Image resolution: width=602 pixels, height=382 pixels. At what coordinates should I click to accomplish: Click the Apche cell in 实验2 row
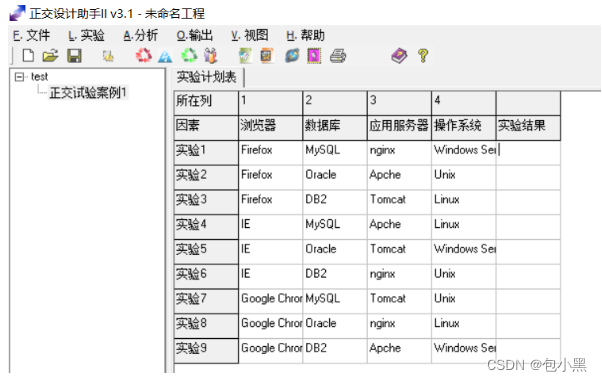point(399,177)
